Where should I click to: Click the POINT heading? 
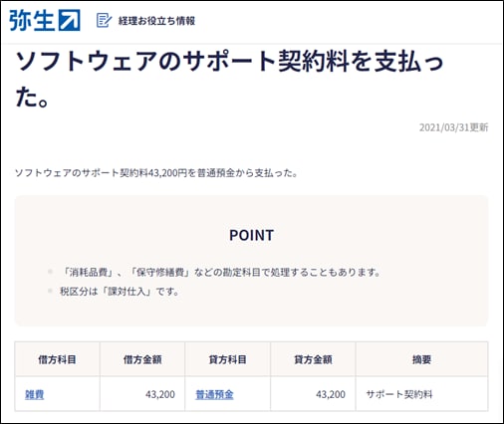(x=252, y=235)
